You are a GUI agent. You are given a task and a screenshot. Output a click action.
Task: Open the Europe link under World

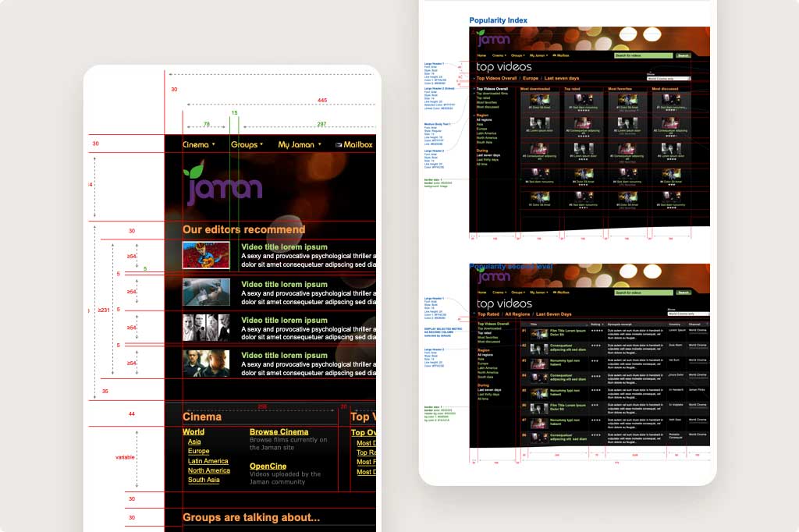(198, 451)
